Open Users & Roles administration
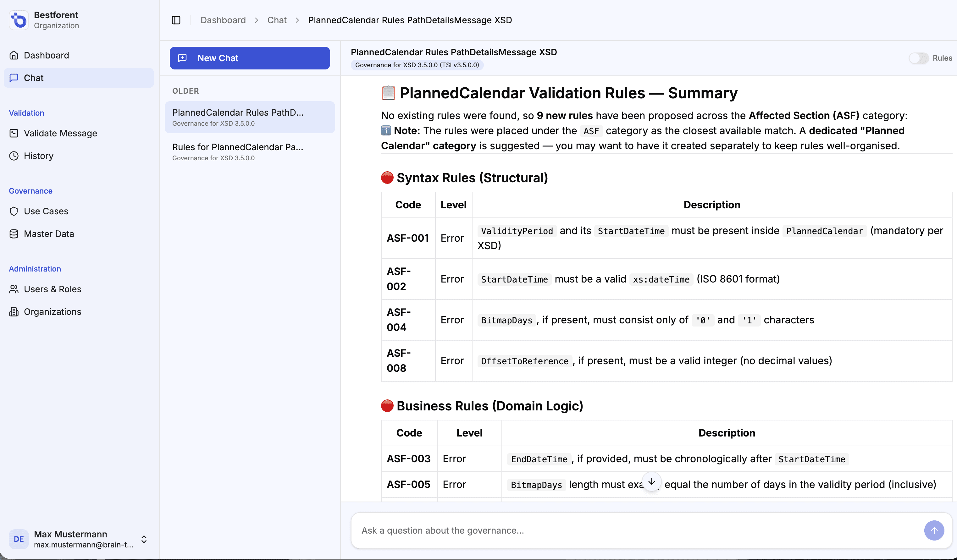The image size is (957, 560). (53, 289)
